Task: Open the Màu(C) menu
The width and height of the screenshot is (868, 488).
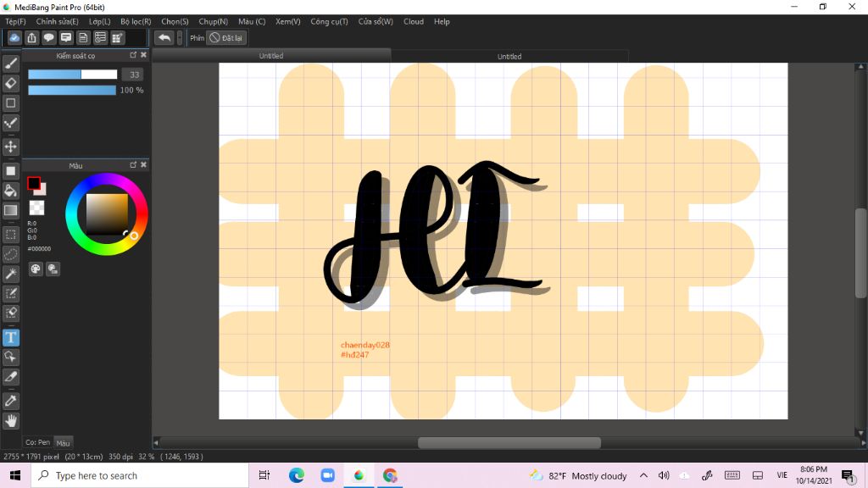Action: click(x=252, y=21)
